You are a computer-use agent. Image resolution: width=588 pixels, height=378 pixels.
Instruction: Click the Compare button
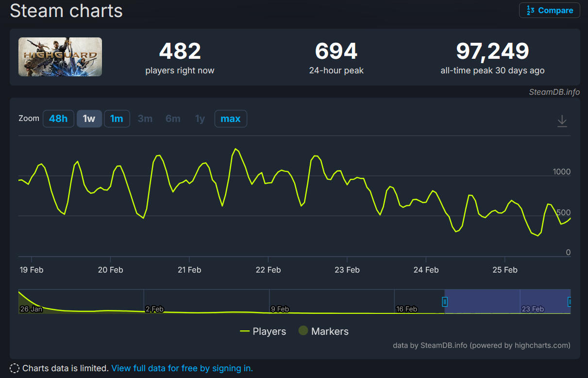[550, 10]
